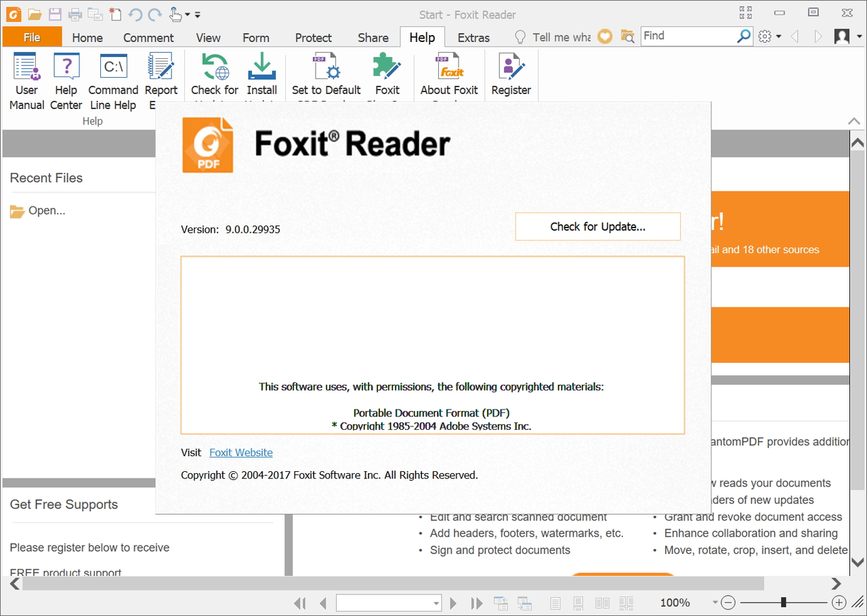This screenshot has width=867, height=616.
Task: Toggle the favorites heart icon near Tell me
Action: (604, 36)
